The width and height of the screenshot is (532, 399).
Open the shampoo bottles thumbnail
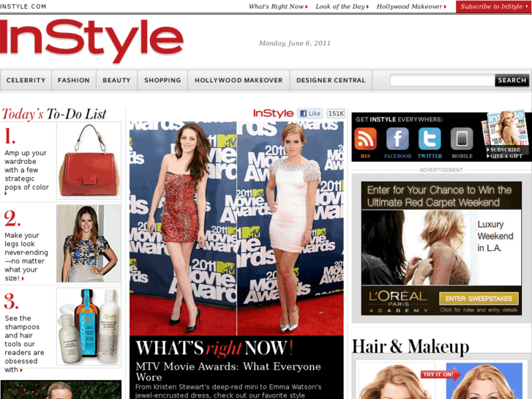[x=89, y=327]
